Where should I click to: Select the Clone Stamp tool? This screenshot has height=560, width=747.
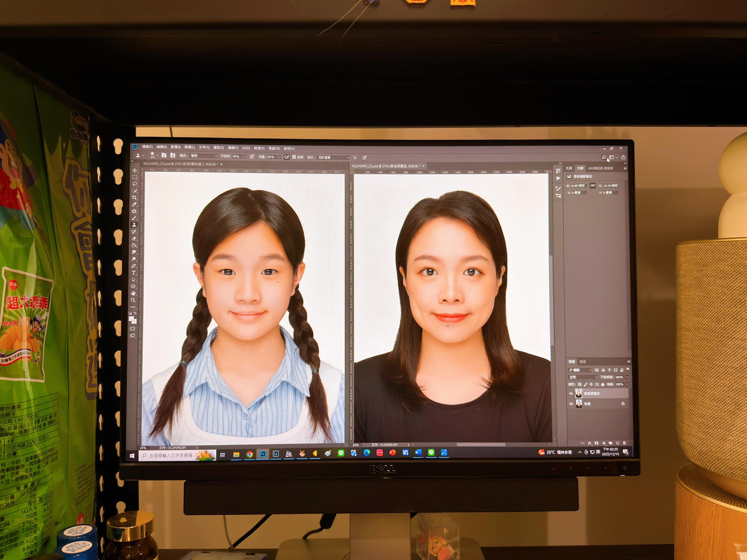pyautogui.click(x=134, y=223)
